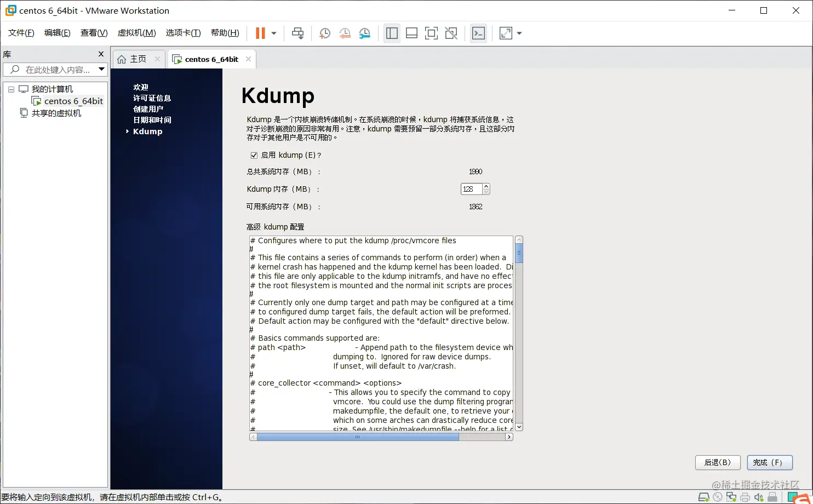Click inside the kdump configuration text area

381,333
